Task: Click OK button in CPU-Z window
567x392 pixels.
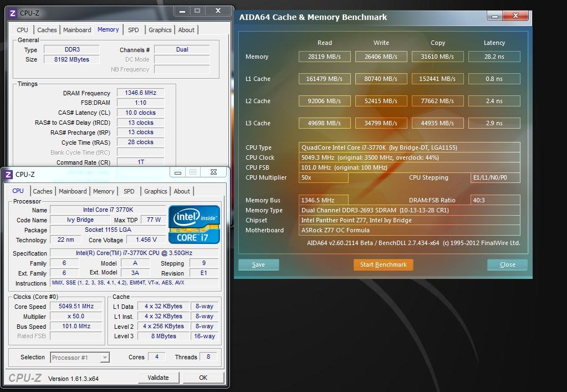Action: pyautogui.click(x=203, y=378)
